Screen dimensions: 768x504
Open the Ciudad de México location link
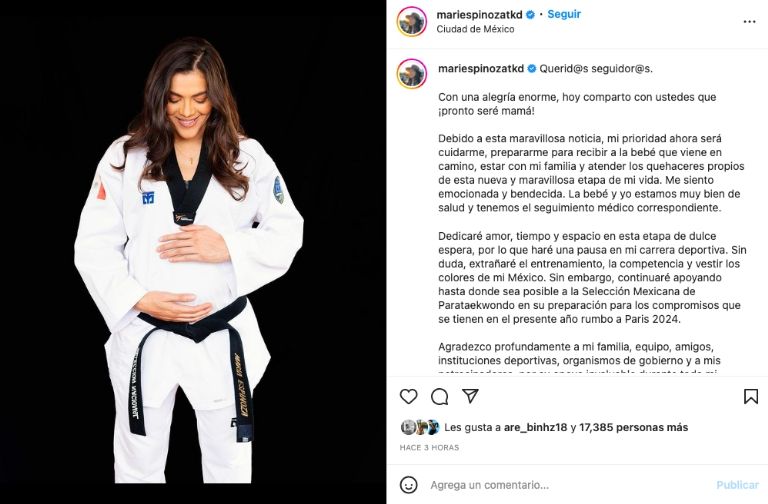[475, 29]
